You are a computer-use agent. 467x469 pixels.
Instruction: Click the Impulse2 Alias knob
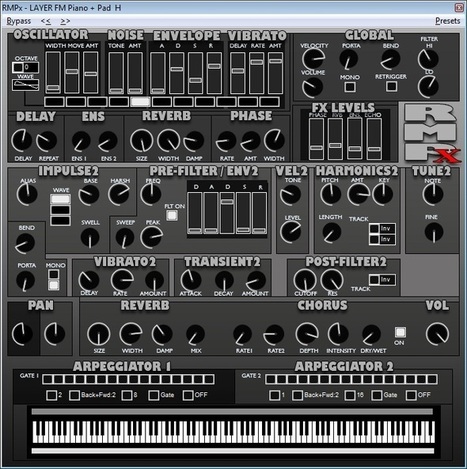tap(27, 195)
